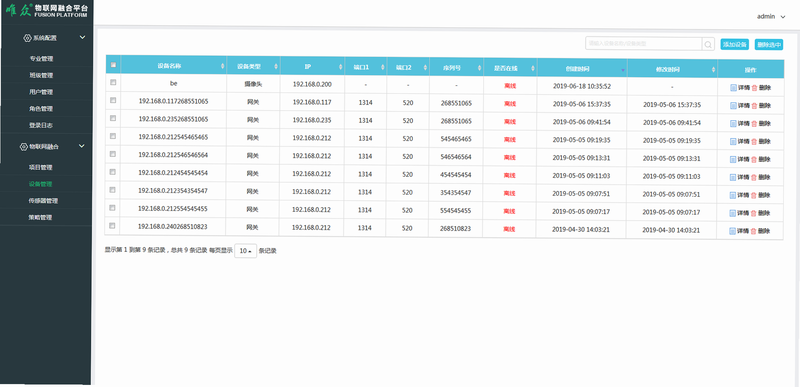The image size is (800, 387).
Task: Open the page size 10 dropdown
Action: 245,251
